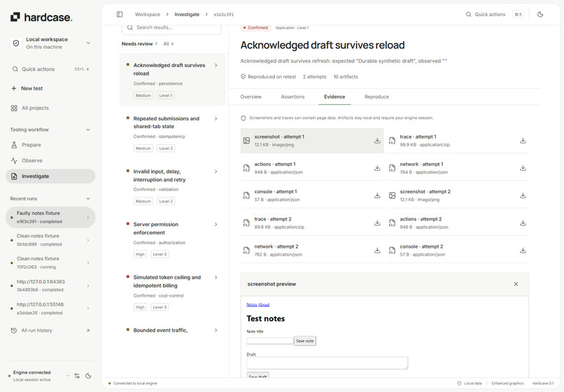Collapse the Recent runs section
Viewport: 564px width, 392px height.
87,199
